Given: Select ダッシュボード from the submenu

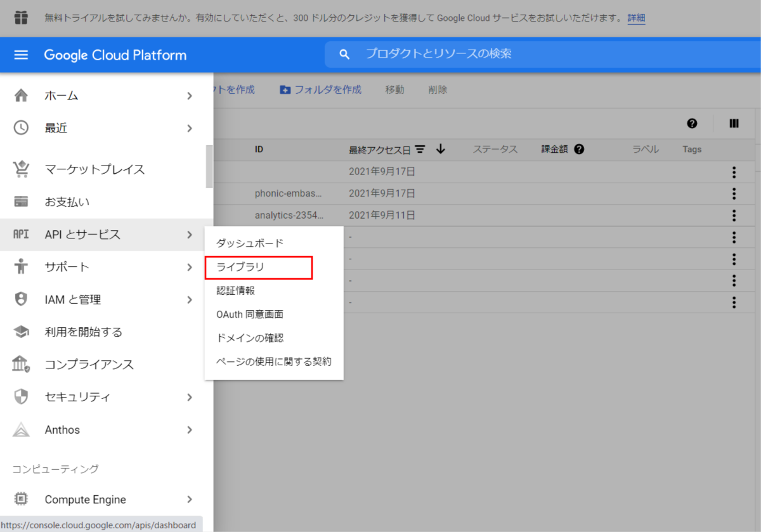Looking at the screenshot, I should 274,243.
